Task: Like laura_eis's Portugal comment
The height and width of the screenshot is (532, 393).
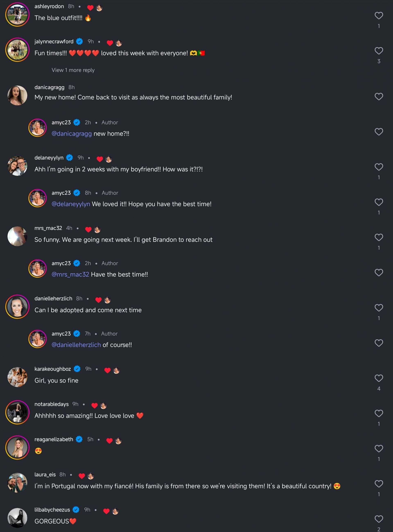Action: 378,484
